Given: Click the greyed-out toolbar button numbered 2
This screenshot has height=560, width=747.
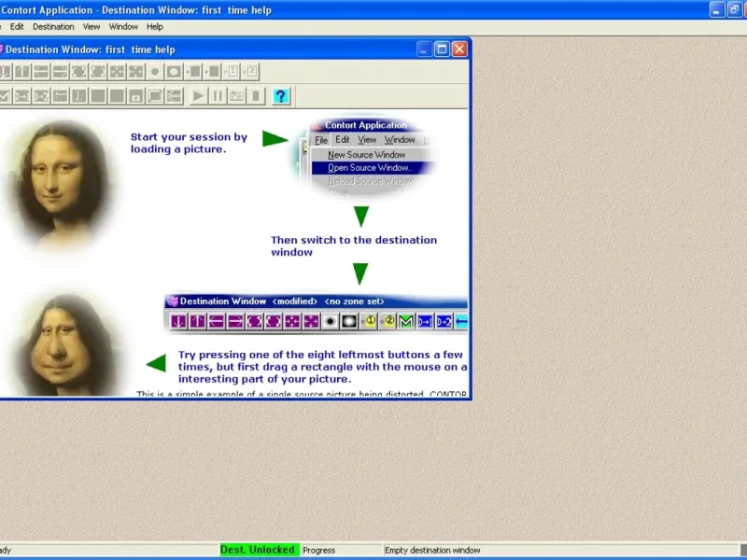Looking at the screenshot, I should pos(251,72).
